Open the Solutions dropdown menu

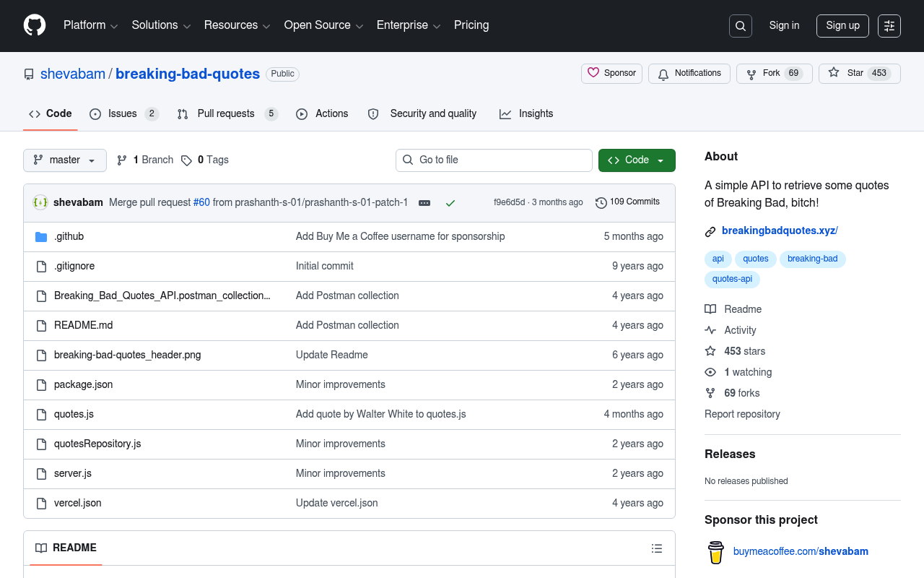[x=161, y=25]
